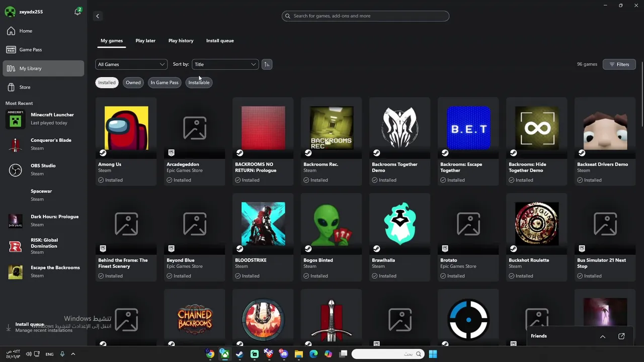The image size is (644, 362).
Task: Open Home in the sidebar
Action: pyautogui.click(x=43, y=31)
